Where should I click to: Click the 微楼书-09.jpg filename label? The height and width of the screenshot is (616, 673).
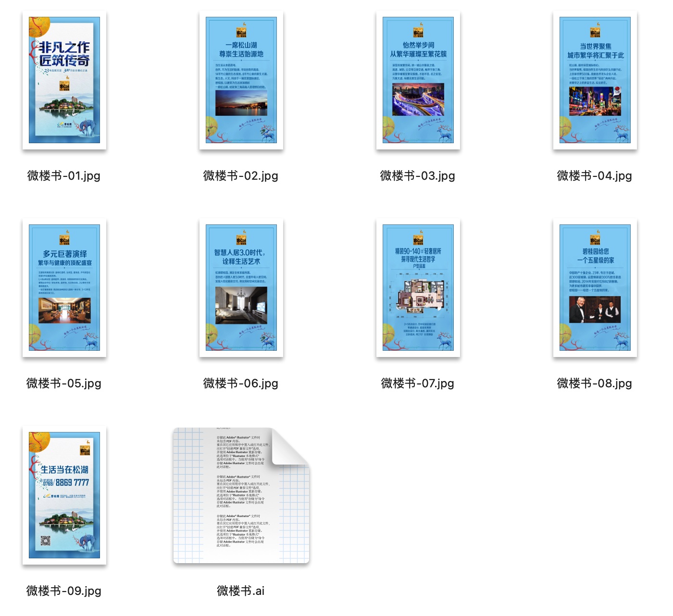tap(64, 591)
